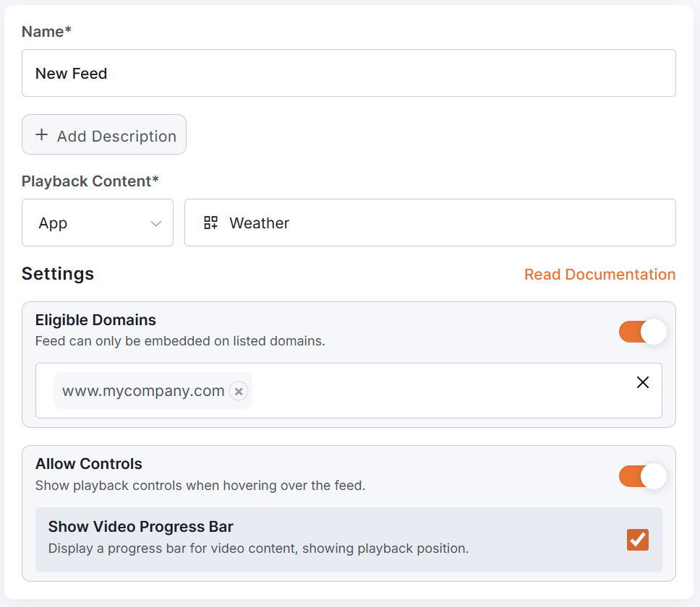
Task: Click 'Show playback controls when hovering' description
Action: click(x=200, y=486)
